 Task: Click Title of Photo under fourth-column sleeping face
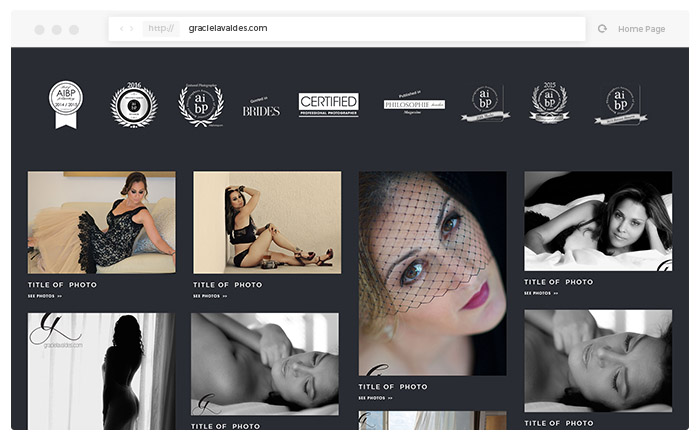559,423
